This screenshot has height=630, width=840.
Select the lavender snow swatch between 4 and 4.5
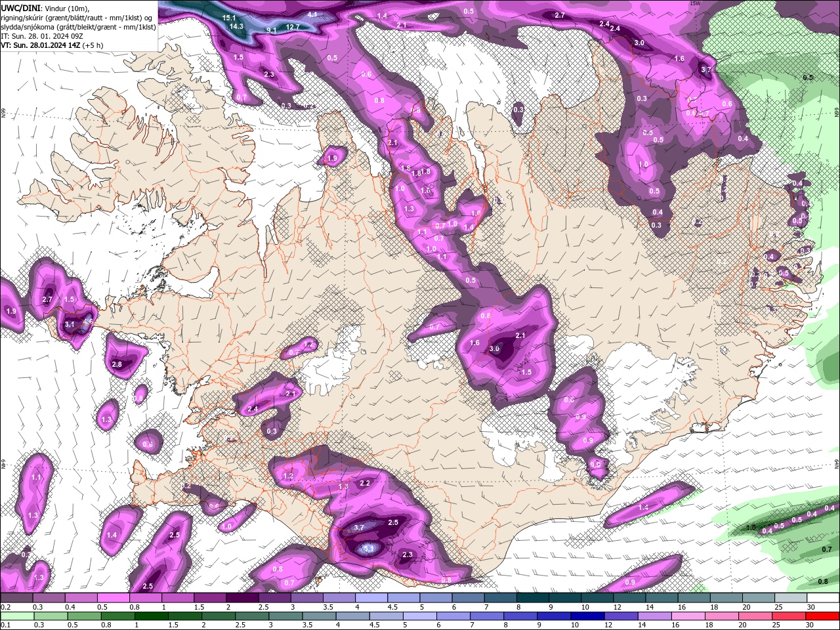click(371, 598)
